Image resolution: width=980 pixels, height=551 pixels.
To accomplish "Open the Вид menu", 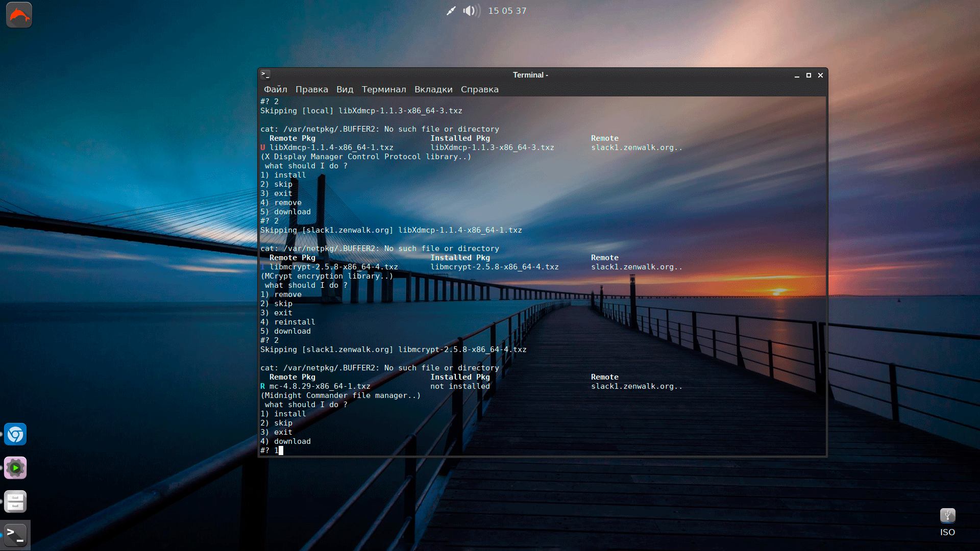I will click(x=345, y=89).
